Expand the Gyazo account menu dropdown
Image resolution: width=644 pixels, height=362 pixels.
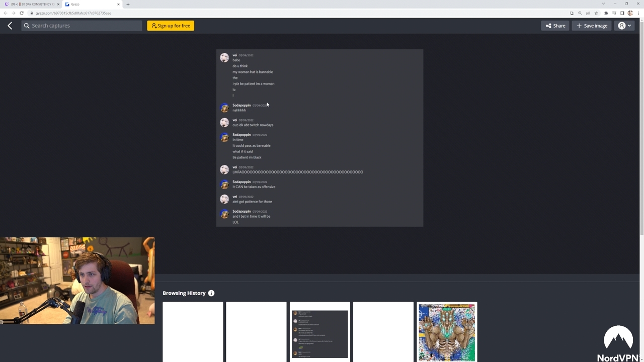(x=624, y=26)
